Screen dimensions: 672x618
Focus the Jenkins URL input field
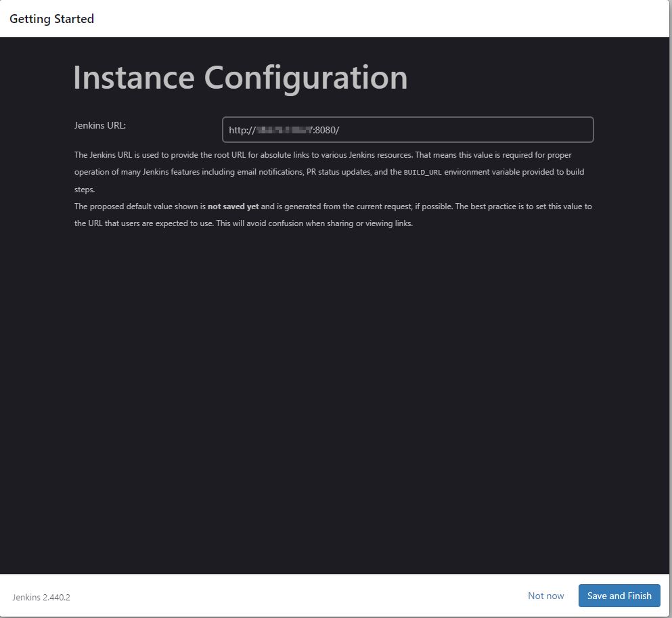click(x=407, y=129)
